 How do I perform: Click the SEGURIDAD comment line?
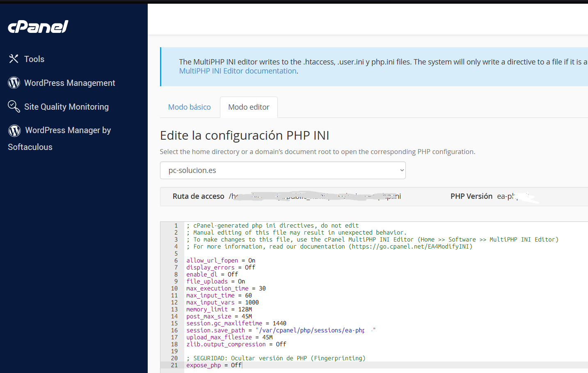[x=276, y=358]
